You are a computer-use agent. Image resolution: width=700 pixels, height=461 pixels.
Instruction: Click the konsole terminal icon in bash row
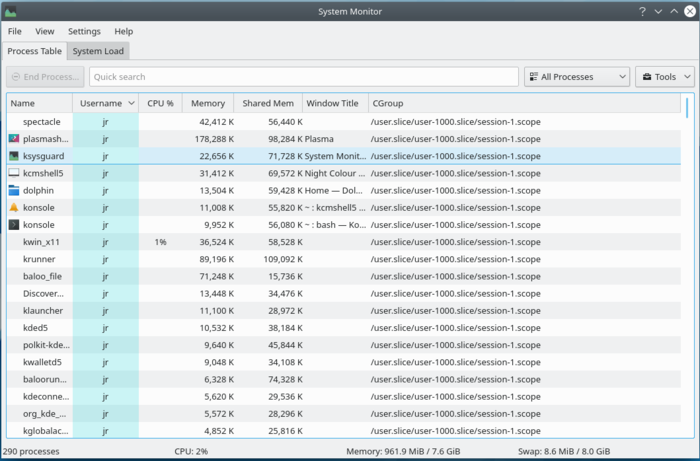pyautogui.click(x=14, y=225)
